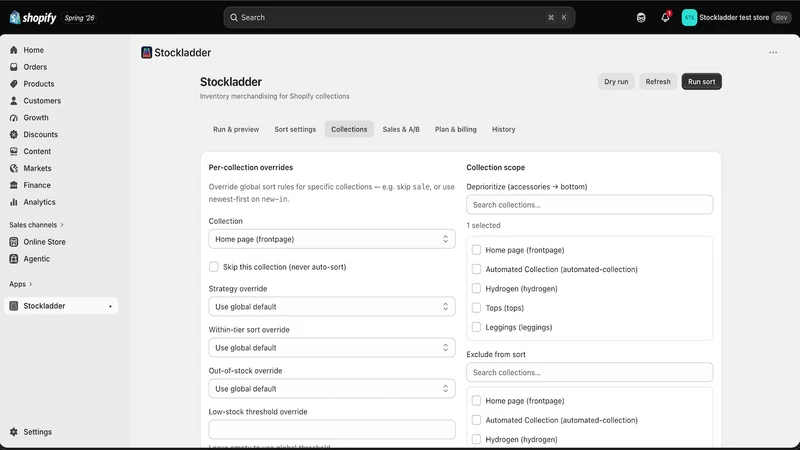
Task: Check Hydrogen under Deprioritize
Action: 477,289
